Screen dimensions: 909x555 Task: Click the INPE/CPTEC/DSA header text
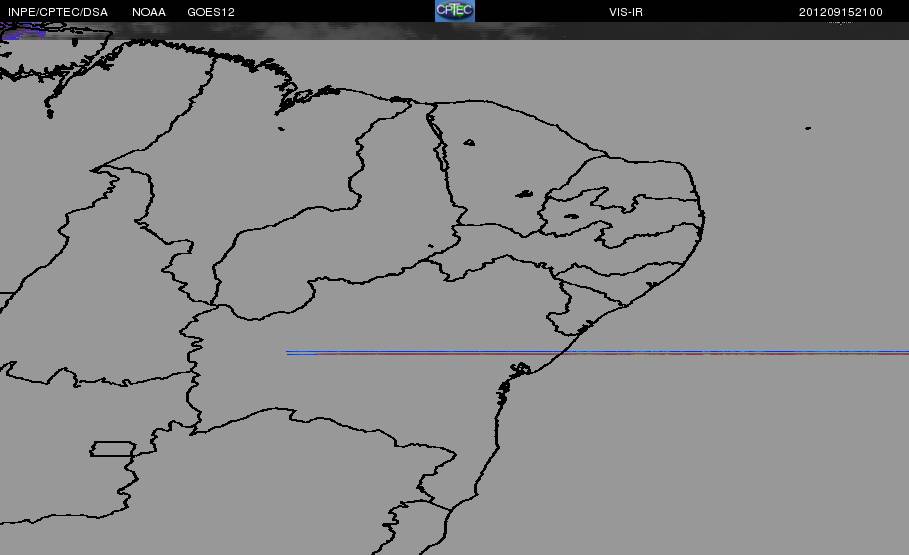tap(57, 12)
